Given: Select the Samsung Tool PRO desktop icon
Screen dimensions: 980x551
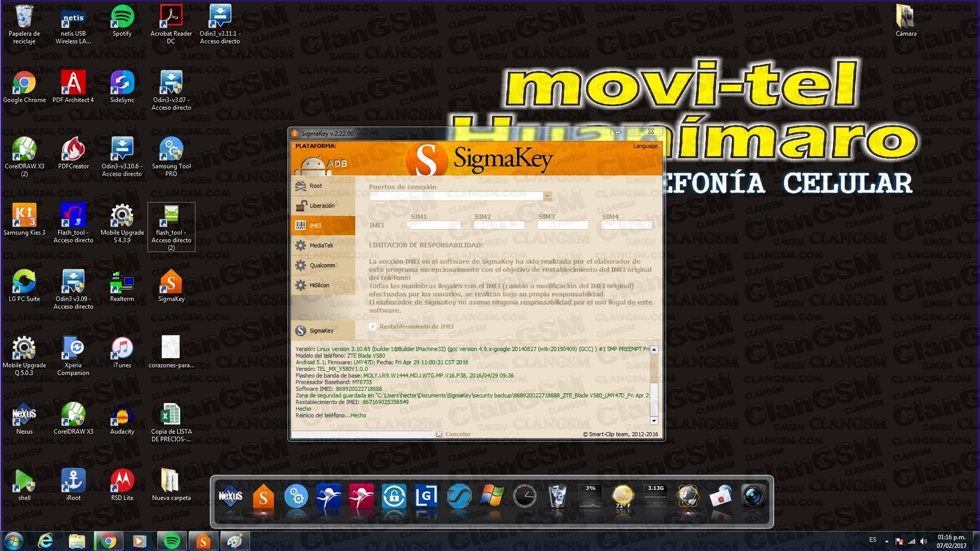Looking at the screenshot, I should [x=171, y=157].
